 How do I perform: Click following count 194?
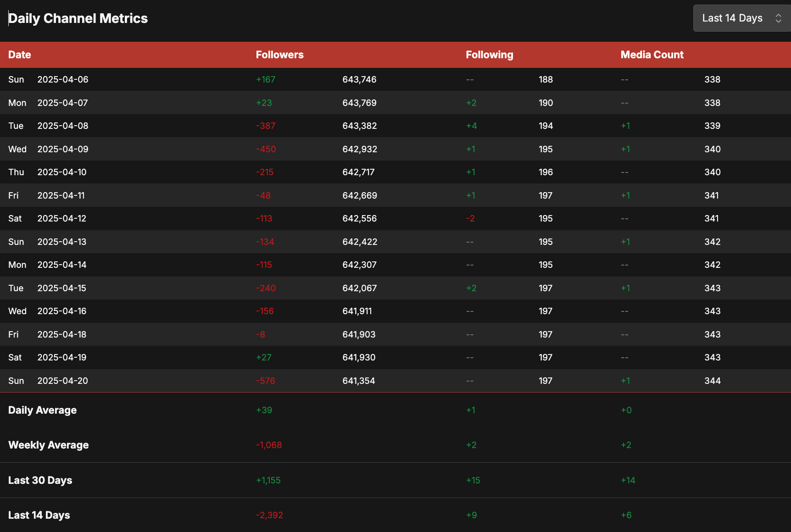tap(546, 126)
